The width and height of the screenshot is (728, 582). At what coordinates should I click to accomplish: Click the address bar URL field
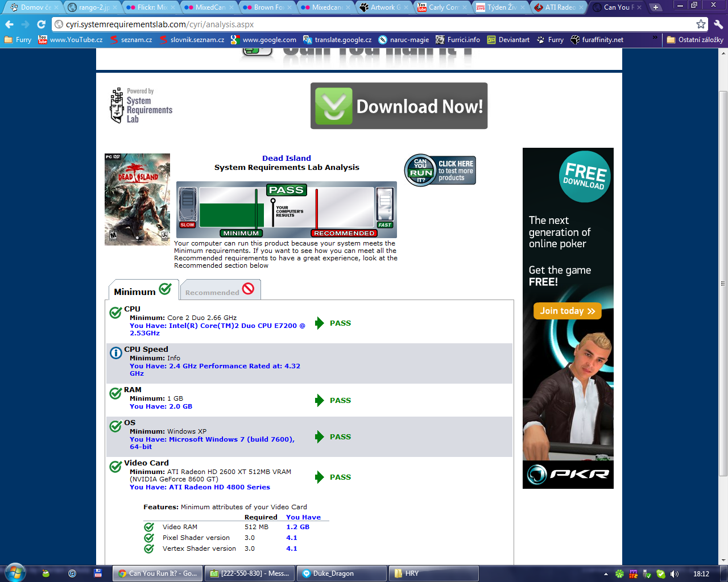[375, 24]
